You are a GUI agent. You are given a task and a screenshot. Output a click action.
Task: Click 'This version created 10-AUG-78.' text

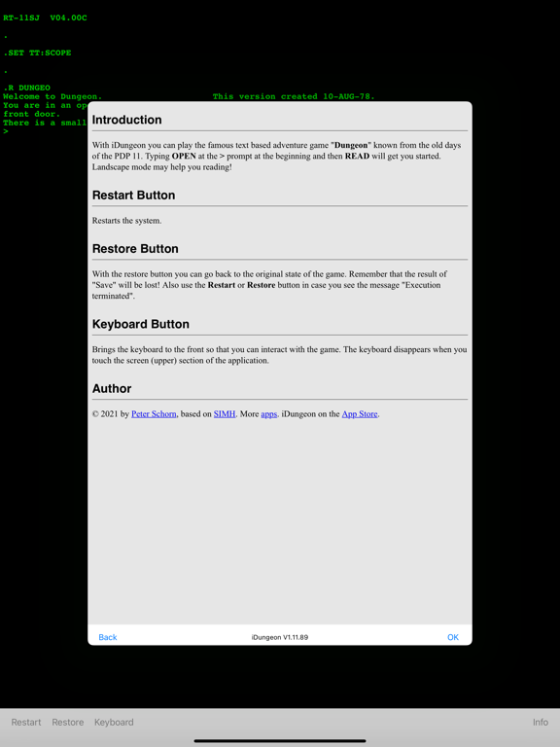[x=294, y=96]
